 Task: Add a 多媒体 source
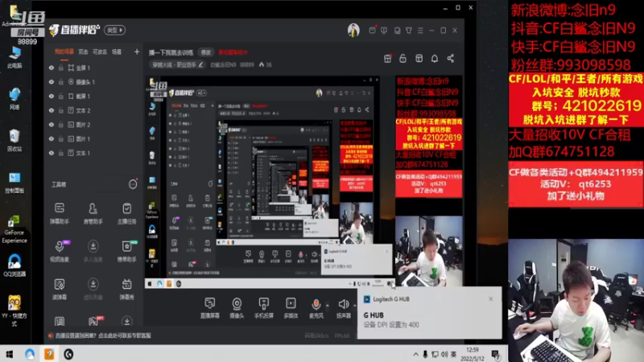point(291,308)
